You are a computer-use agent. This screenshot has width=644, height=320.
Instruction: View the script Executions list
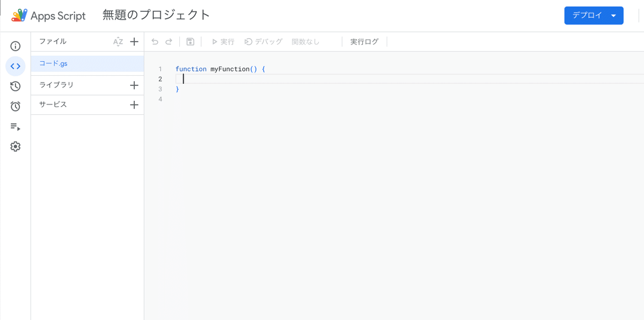tap(15, 127)
